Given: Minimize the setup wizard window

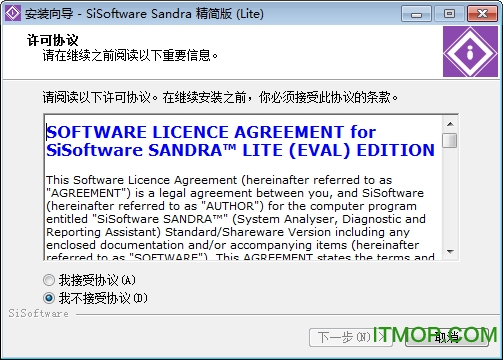Looking at the screenshot, I should point(416,14).
